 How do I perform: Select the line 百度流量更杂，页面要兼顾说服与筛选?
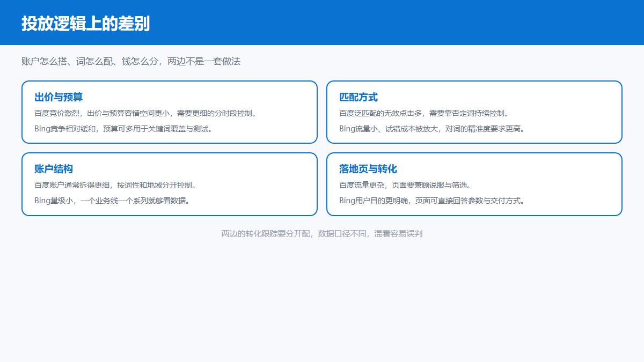pos(405,185)
